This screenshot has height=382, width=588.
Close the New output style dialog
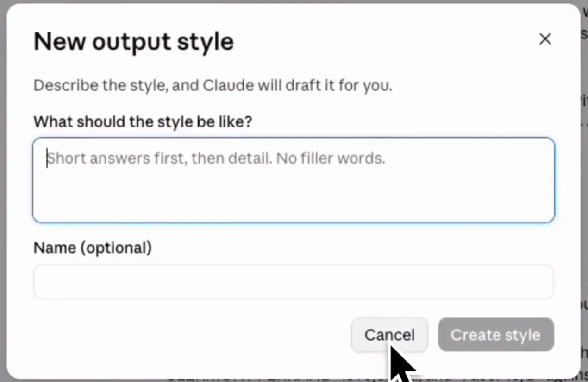pyautogui.click(x=545, y=39)
